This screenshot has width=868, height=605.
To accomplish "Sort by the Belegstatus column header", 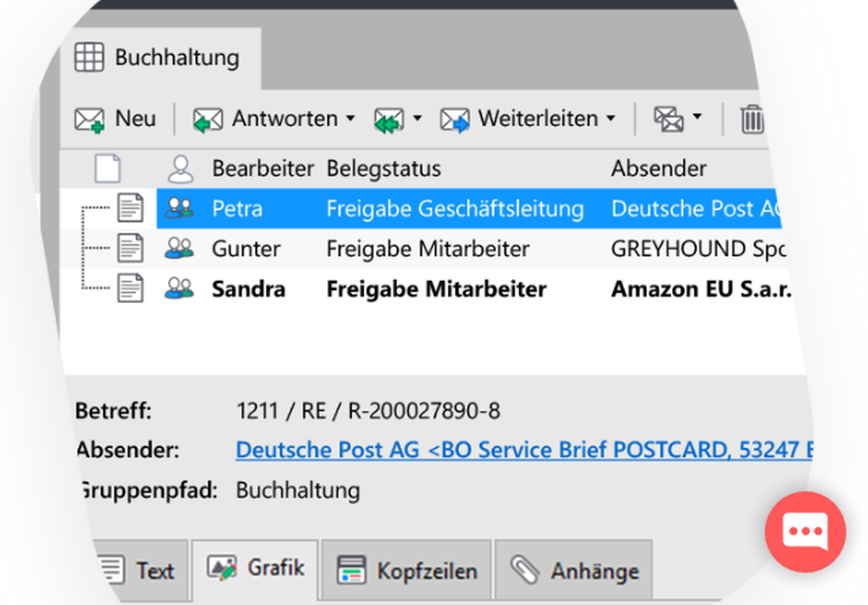I will point(384,168).
